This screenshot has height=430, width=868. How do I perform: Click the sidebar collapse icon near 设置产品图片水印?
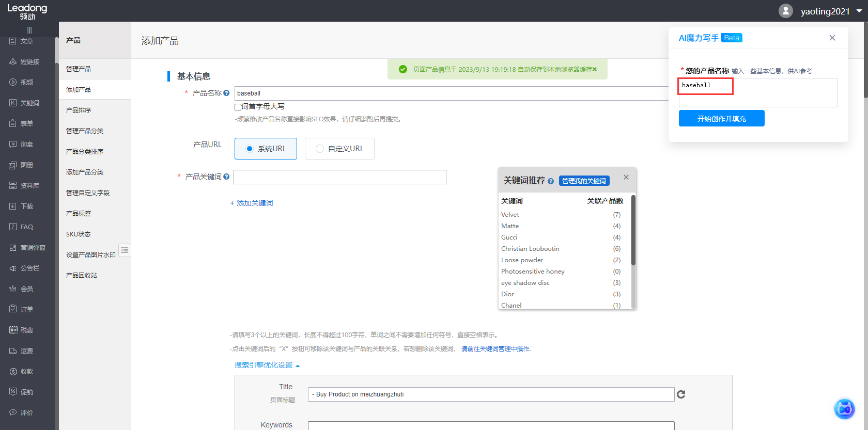[x=125, y=250]
